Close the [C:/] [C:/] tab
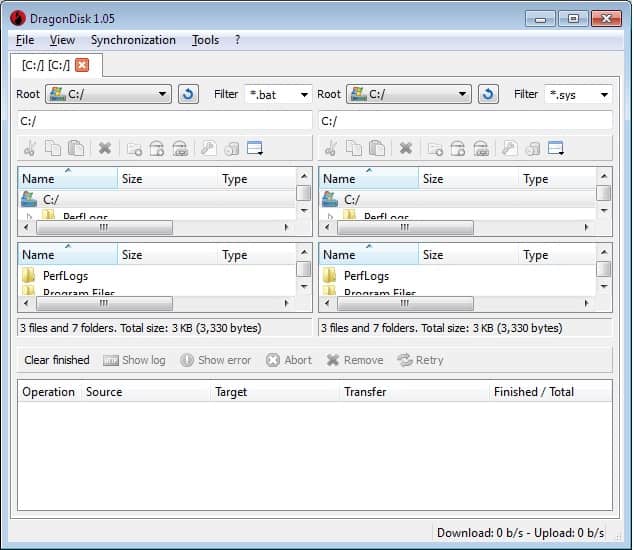The width and height of the screenshot is (634, 550). click(82, 65)
